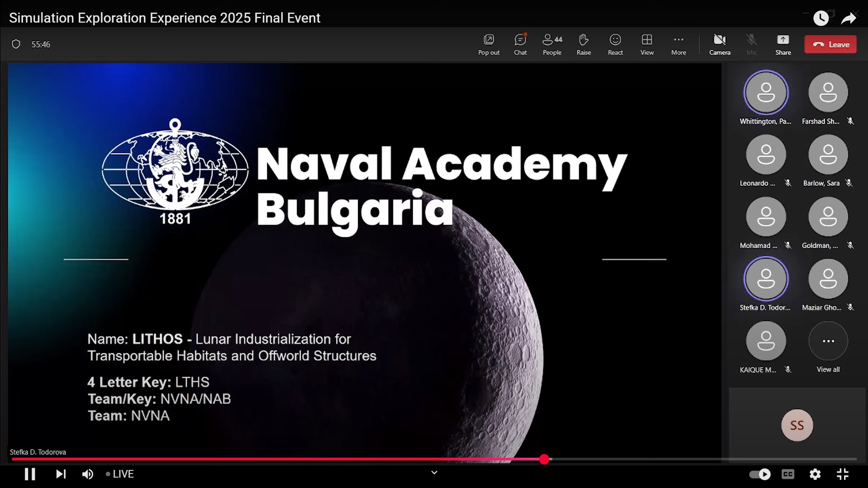Click the video title Simulation Exploration Experience
The width and height of the screenshot is (868, 488).
coord(165,18)
